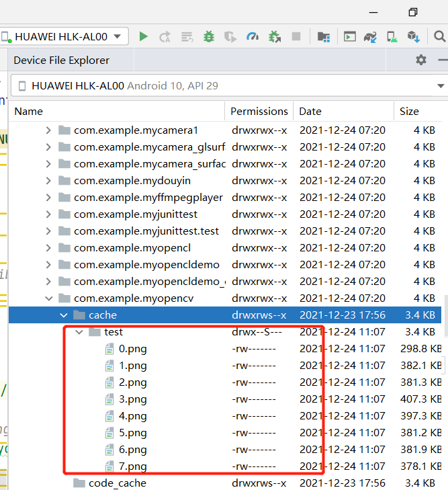Screen dimensions: 448x490
Task: Expand the com.example.myffmpegplayer folder
Action: pyautogui.click(x=48, y=198)
